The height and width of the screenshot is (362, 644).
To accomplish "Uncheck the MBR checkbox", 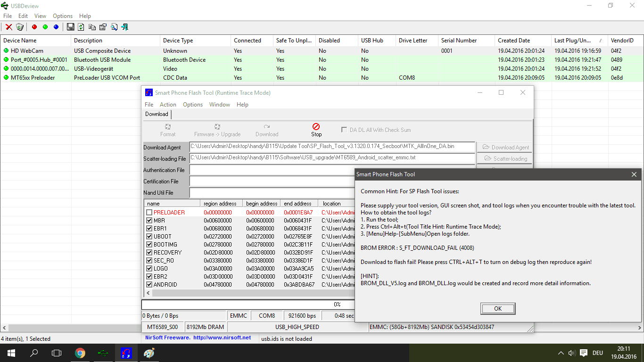I will coord(149,221).
